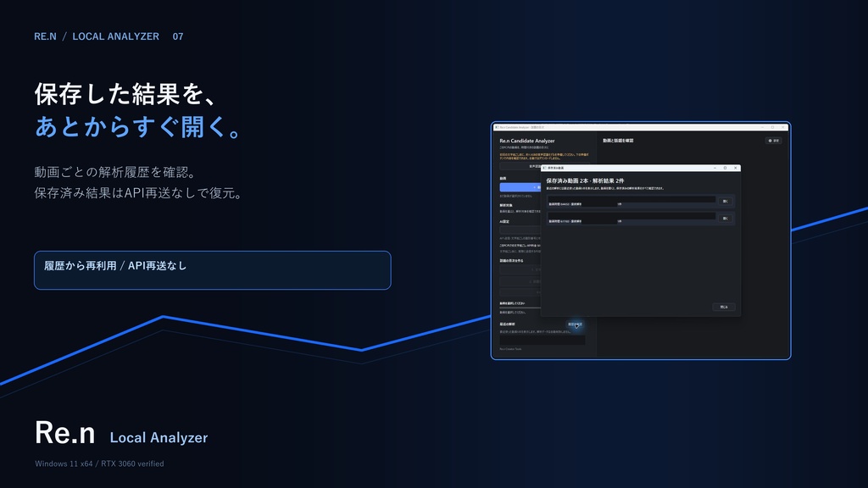Click Windows 11 x64 / RTX 3060 verified text
This screenshot has height=488, width=868.
click(99, 463)
